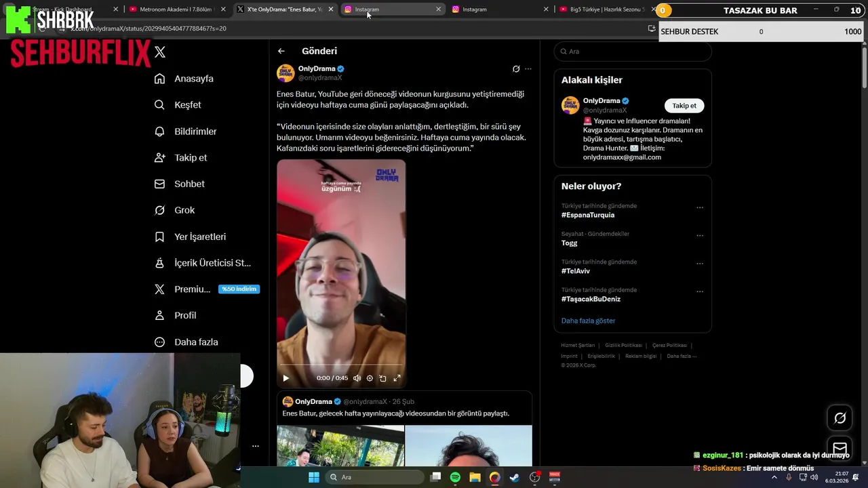
Task: Switch to the X'te OnlyDrama tab
Action: click(283, 9)
